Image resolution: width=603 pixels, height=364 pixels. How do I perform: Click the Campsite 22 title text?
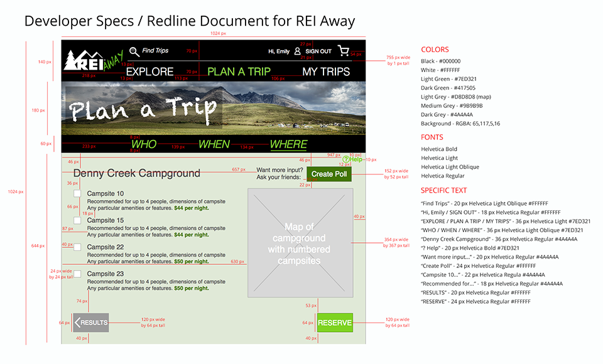106,247
